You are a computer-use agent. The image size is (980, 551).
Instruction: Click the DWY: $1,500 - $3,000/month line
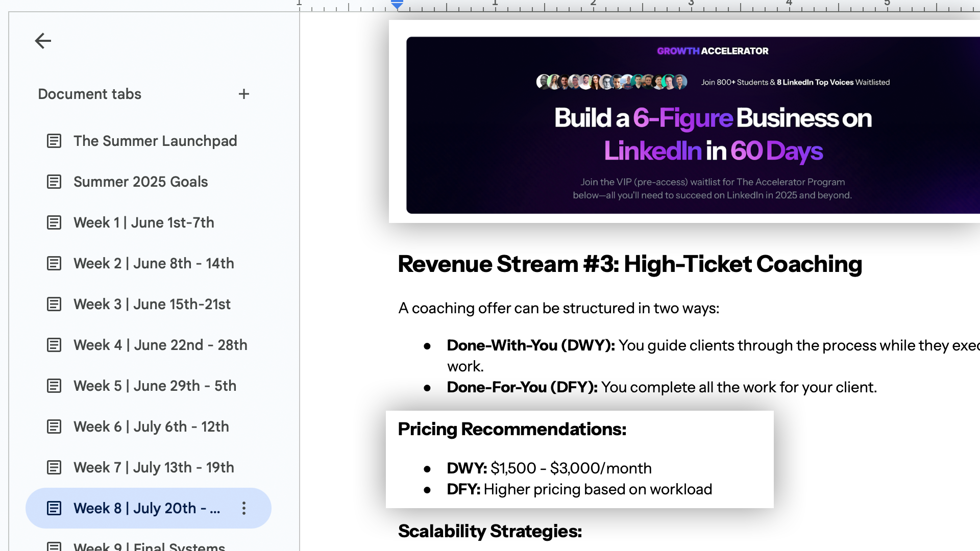(x=549, y=468)
